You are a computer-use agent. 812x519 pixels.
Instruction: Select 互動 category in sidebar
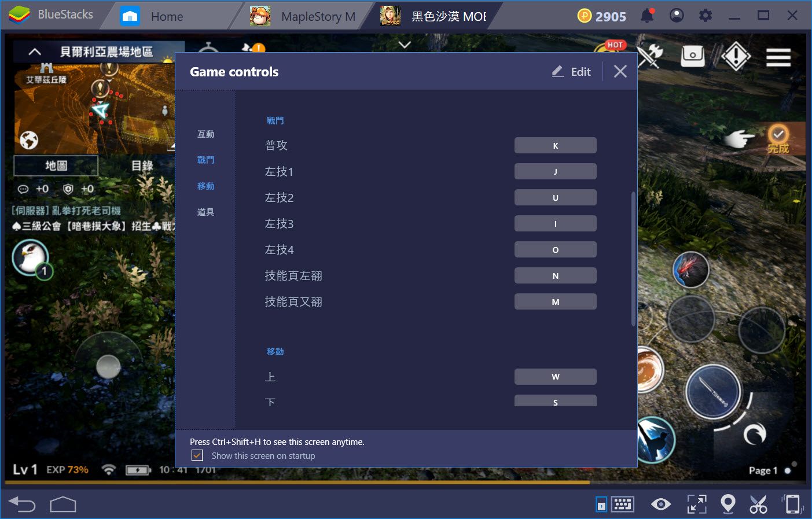click(206, 134)
